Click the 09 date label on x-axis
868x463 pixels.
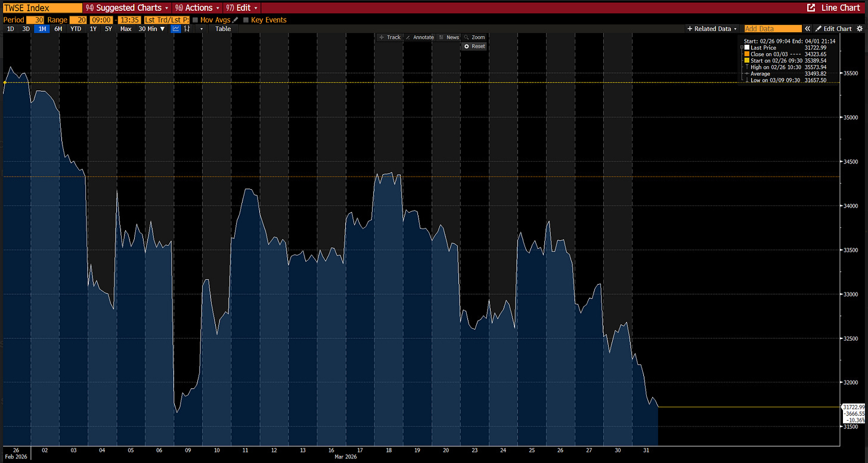[188, 450]
